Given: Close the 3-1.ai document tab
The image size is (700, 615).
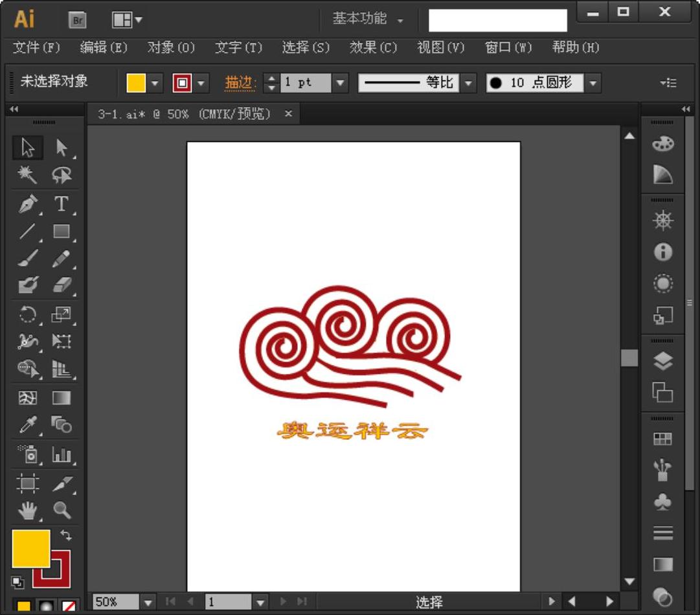Looking at the screenshot, I should 288,114.
